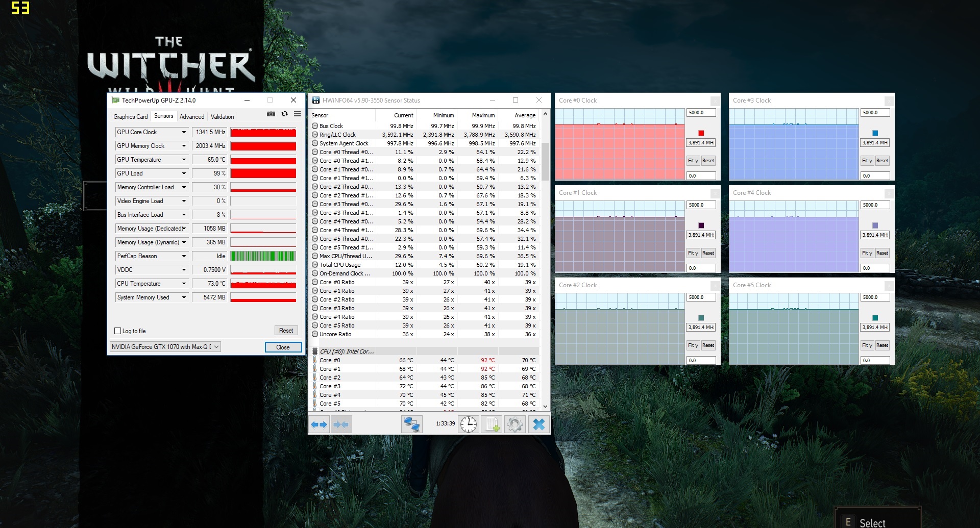Open the CPU Temperature sensor dropdown
This screenshot has height=528, width=980.
tap(184, 284)
